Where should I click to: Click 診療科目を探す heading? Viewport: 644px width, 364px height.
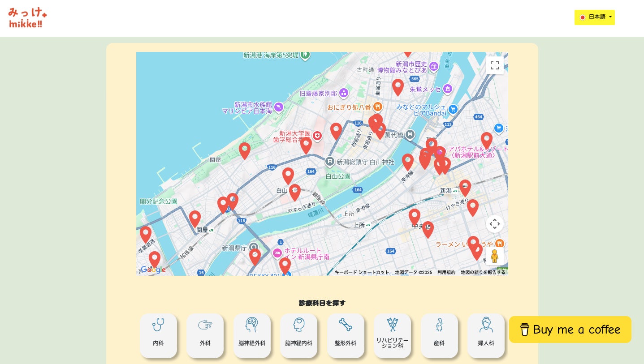pyautogui.click(x=322, y=303)
